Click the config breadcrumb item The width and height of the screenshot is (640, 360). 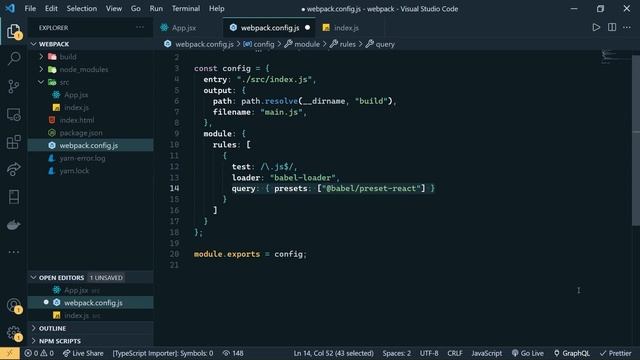259,44
